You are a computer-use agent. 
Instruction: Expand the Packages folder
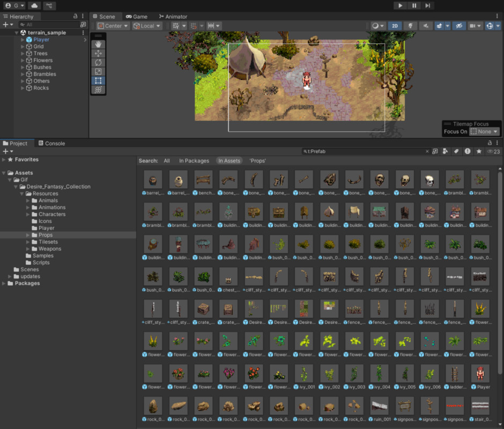click(4, 283)
